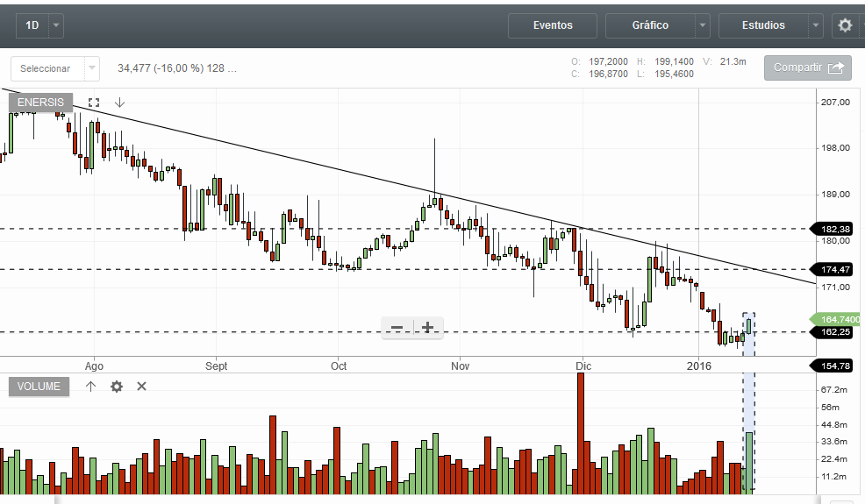Click the 164,7400 current price tag
The width and height of the screenshot is (865, 504).
point(834,319)
